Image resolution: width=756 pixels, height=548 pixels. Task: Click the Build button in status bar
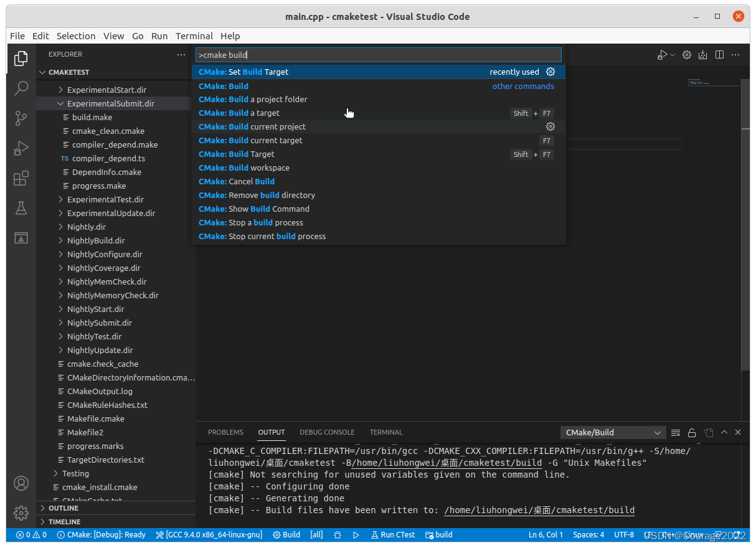tap(286, 535)
